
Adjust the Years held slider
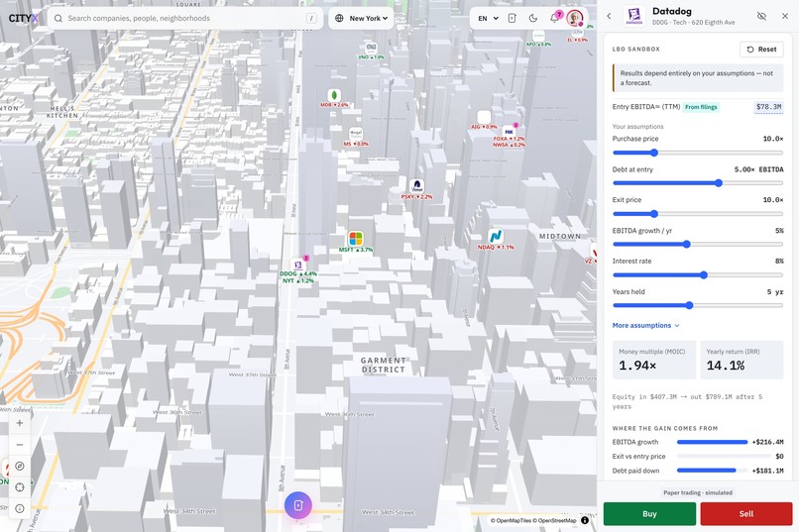click(698, 305)
